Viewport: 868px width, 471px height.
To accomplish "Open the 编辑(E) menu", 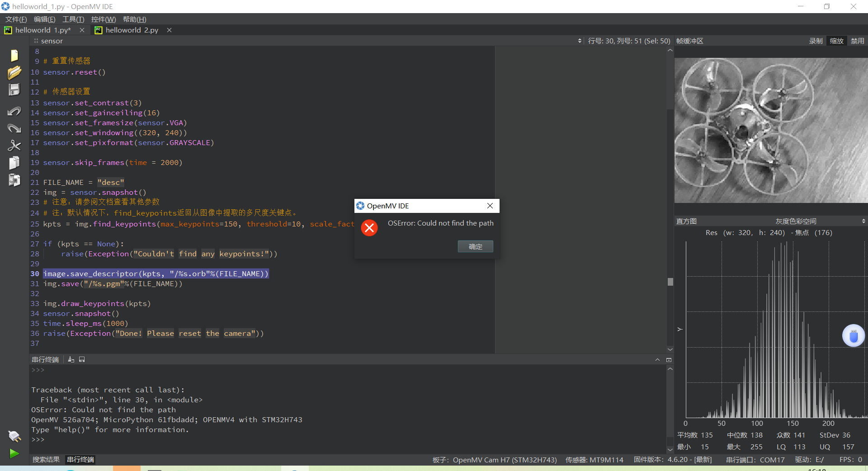I will (x=44, y=19).
